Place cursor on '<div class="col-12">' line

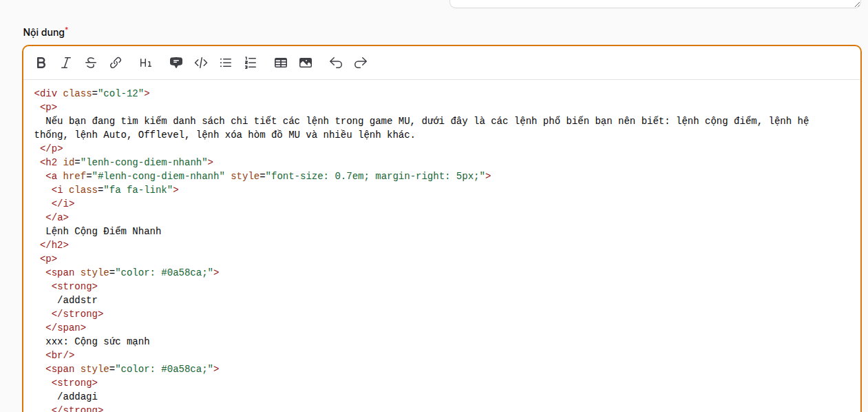92,93
